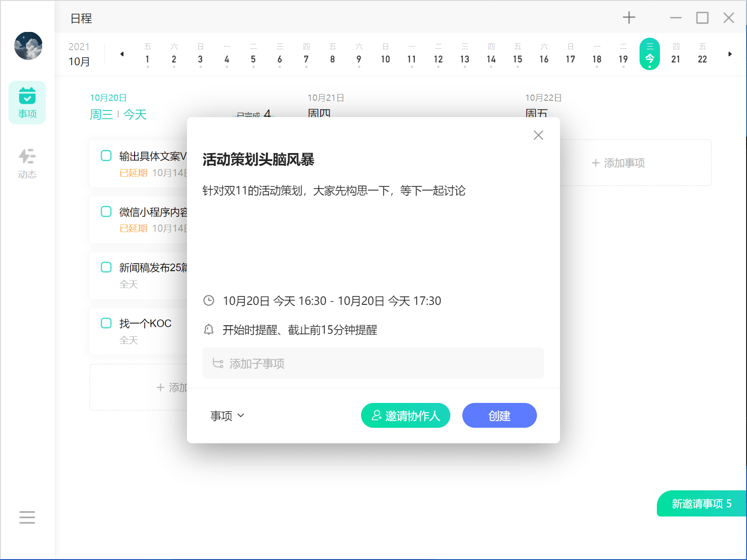Go to previous dates with left arrow
The image size is (747, 560).
coord(122,54)
